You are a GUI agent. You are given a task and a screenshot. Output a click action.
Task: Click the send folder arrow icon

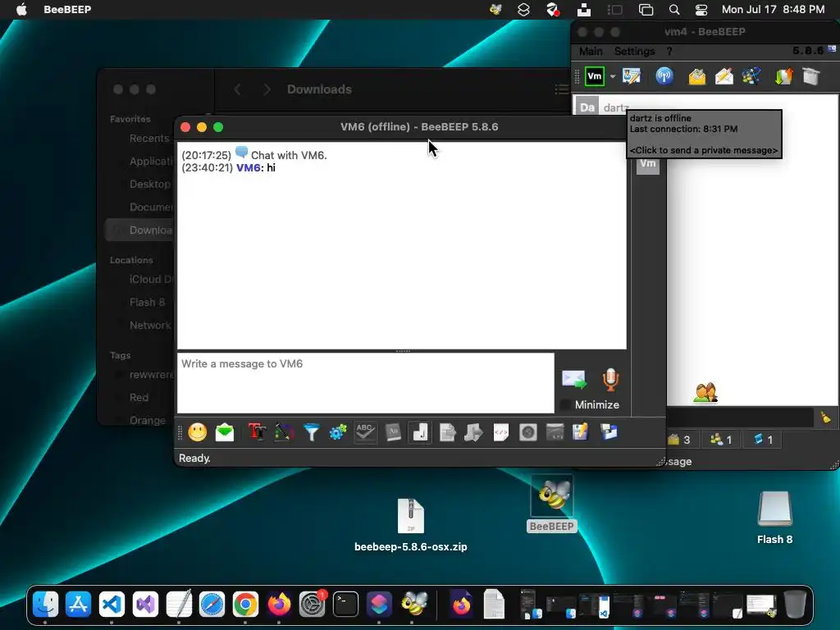[473, 432]
